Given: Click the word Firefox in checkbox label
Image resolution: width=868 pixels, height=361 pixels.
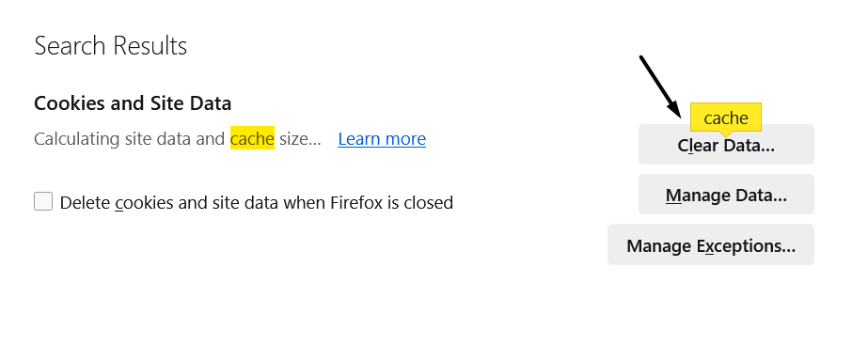Looking at the screenshot, I should [x=357, y=203].
